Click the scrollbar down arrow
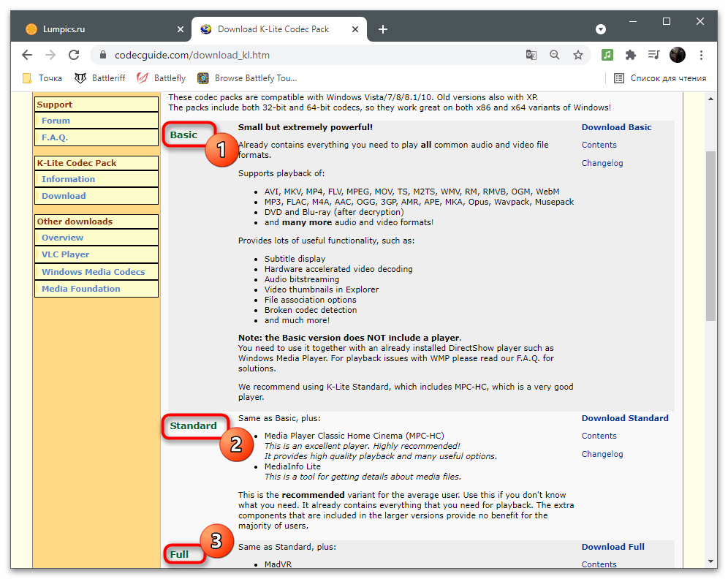728x579 pixels. [710, 561]
